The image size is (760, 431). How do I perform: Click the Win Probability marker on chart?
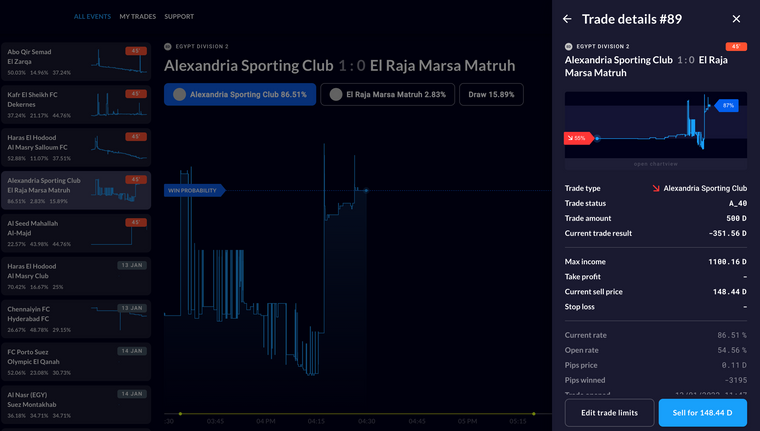coord(195,190)
